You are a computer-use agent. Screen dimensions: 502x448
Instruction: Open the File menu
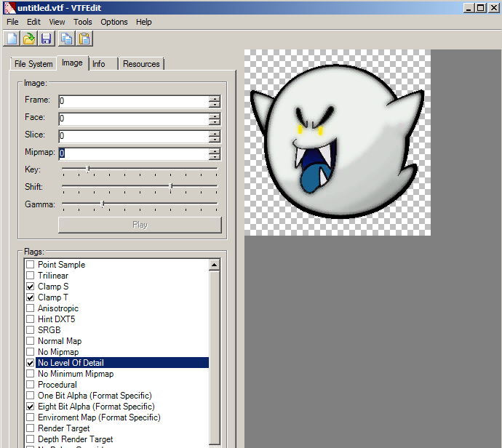pos(12,22)
